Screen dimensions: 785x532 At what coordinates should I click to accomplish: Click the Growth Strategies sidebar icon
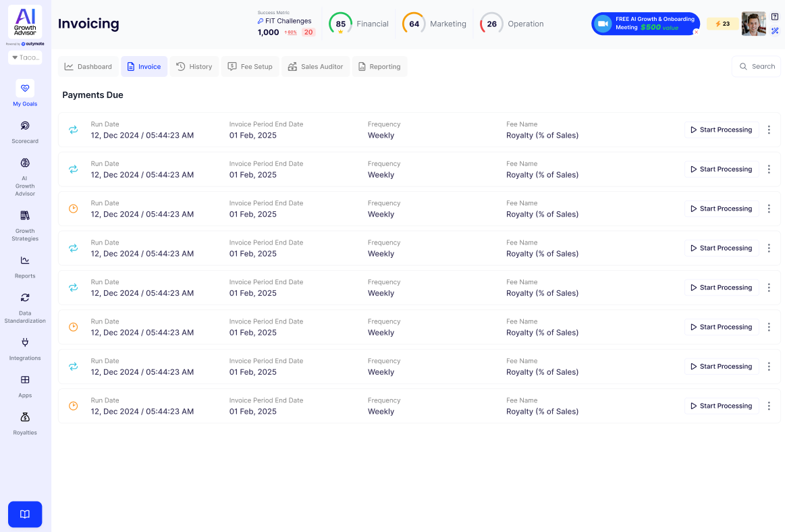click(25, 216)
